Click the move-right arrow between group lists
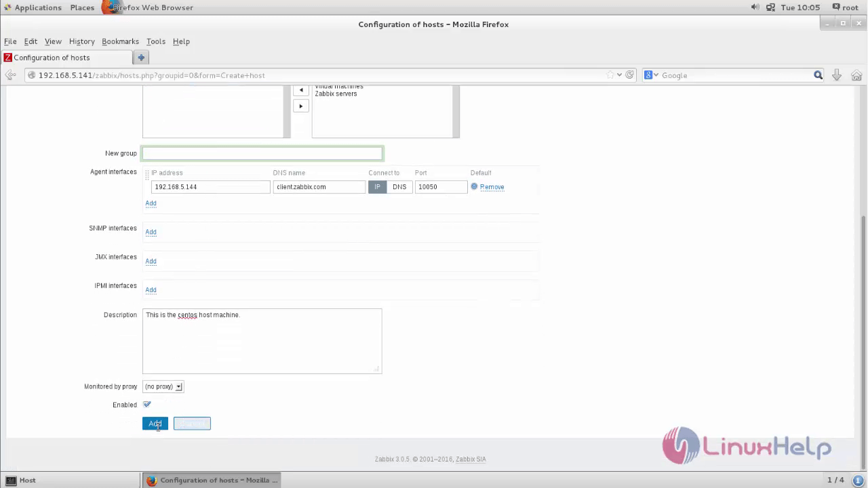The height and width of the screenshot is (488, 868). click(301, 106)
